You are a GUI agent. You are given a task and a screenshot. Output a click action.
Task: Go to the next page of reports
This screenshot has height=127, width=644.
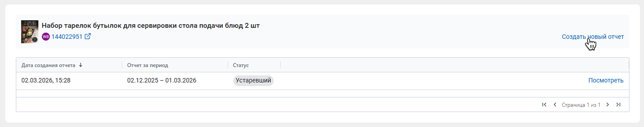click(x=607, y=105)
